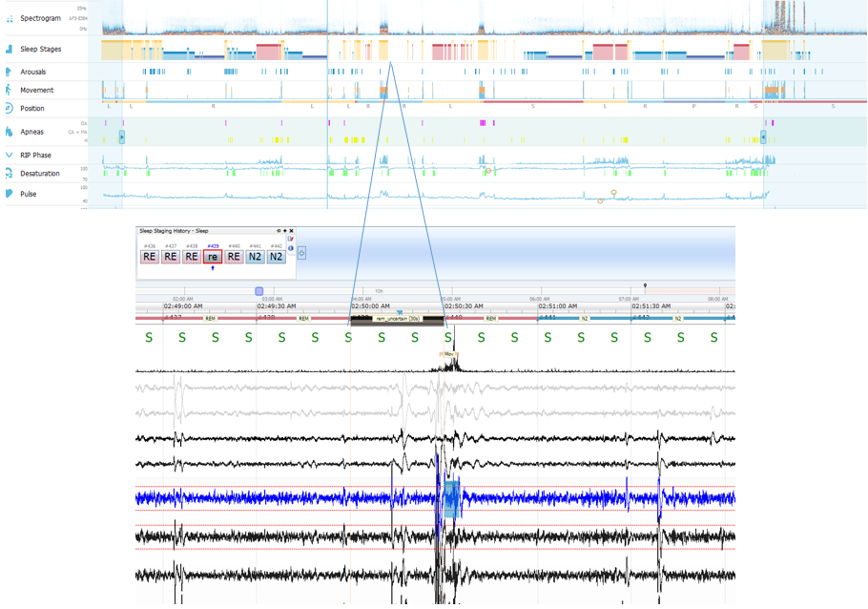Select the Apneas lungs icon
This screenshot has width=868, height=609.
coord(10,132)
